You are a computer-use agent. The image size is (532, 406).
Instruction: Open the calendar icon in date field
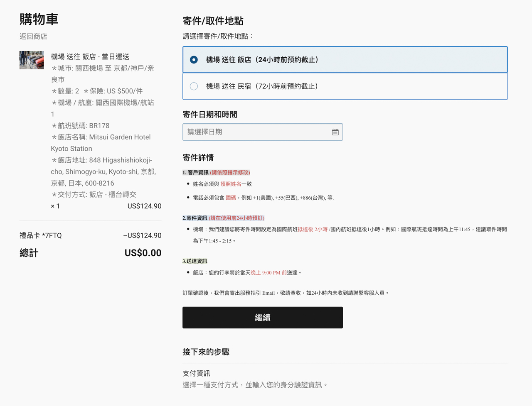click(335, 132)
